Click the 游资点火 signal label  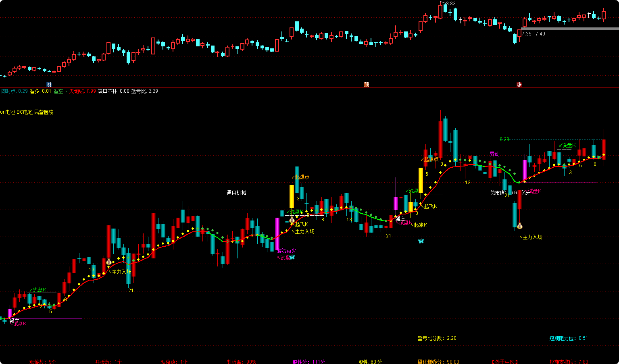(x=286, y=251)
